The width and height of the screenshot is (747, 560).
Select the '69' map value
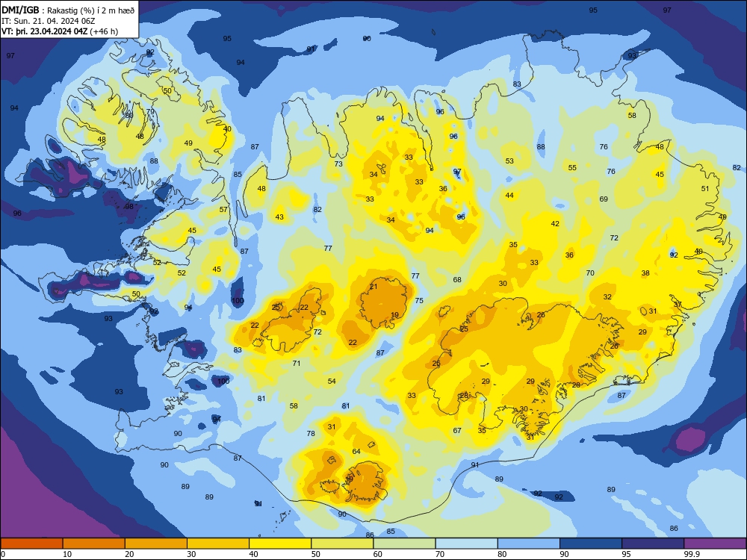pos(604,199)
